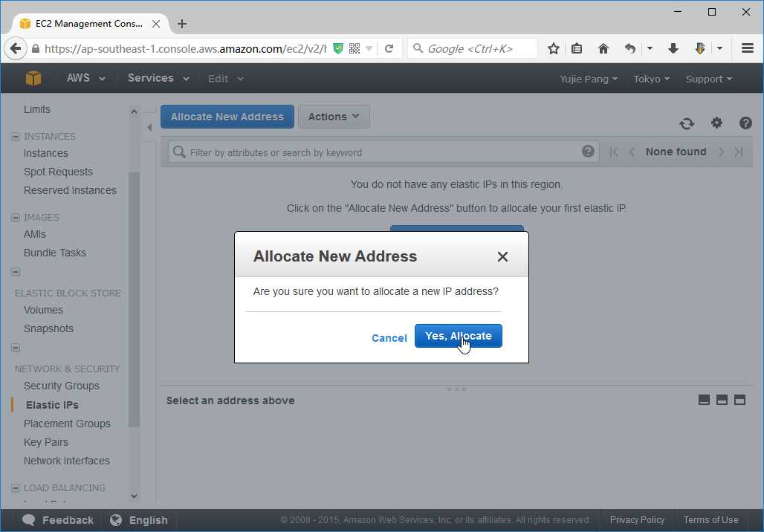This screenshot has height=532, width=764.
Task: Open the Yujie Pang account dropdown
Action: 589,79
